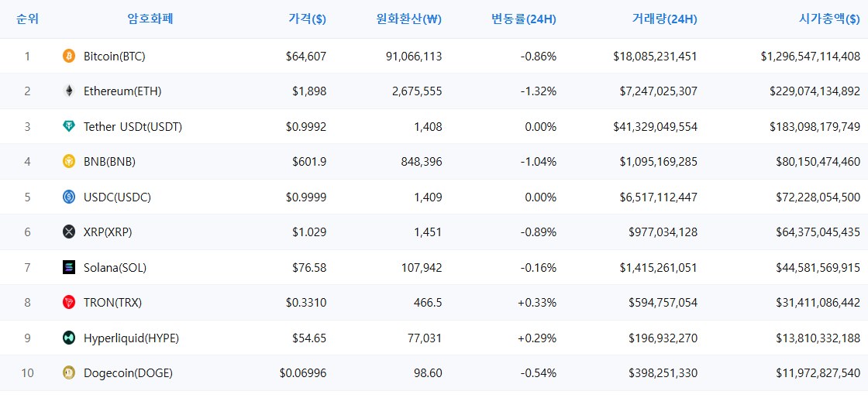Select BNB price $601.9

pos(309,161)
